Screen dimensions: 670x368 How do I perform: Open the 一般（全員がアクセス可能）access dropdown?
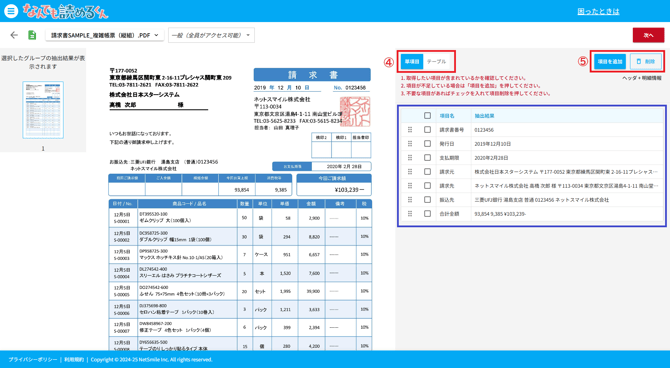coord(212,35)
